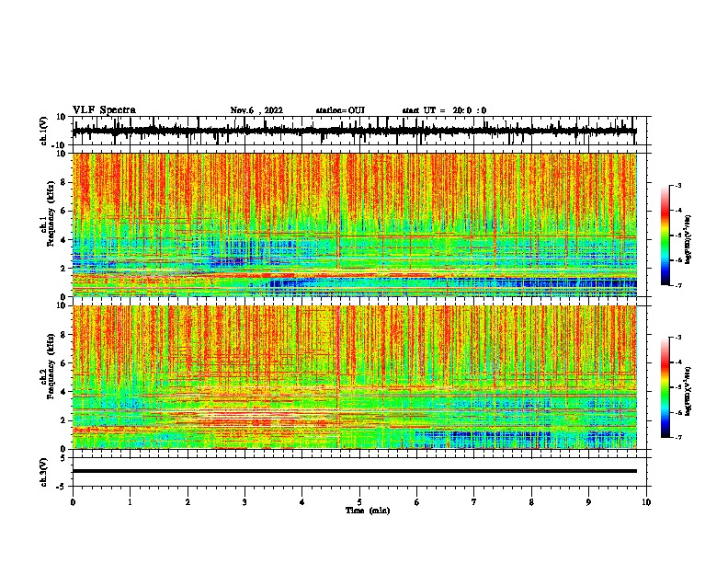Click the "9" tick on Time axis
728x563 pixels.
588,502
